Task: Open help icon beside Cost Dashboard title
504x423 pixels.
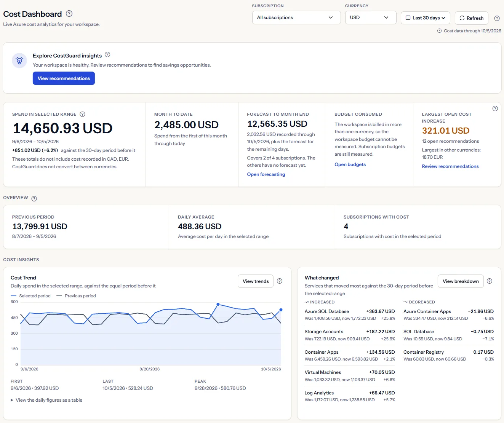Action: (69, 14)
